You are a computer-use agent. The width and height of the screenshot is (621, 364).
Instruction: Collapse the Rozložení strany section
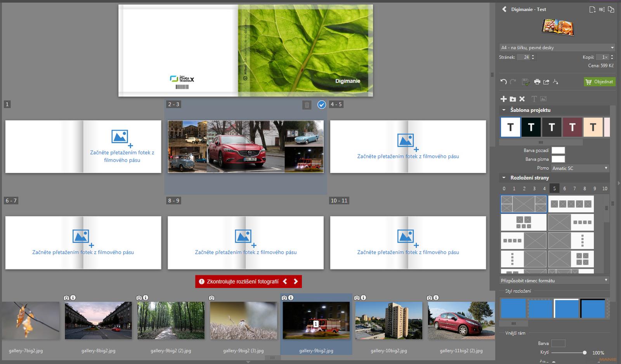(x=504, y=178)
